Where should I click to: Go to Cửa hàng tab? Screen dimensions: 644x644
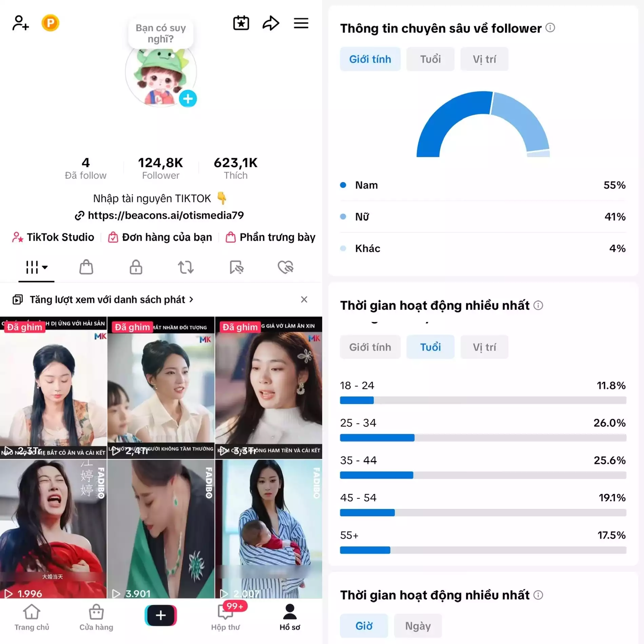tap(96, 617)
